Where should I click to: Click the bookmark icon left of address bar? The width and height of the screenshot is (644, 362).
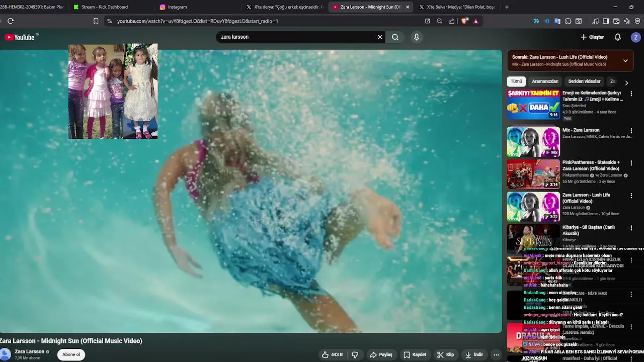pyautogui.click(x=96, y=21)
